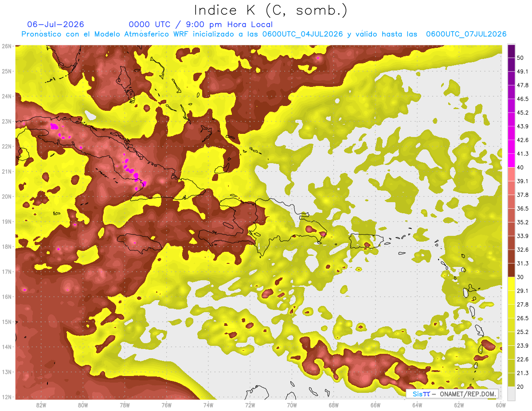Viewport: 532px width, 411px height.
Task: Click the '22.6' color scale value
Action: pos(523,359)
